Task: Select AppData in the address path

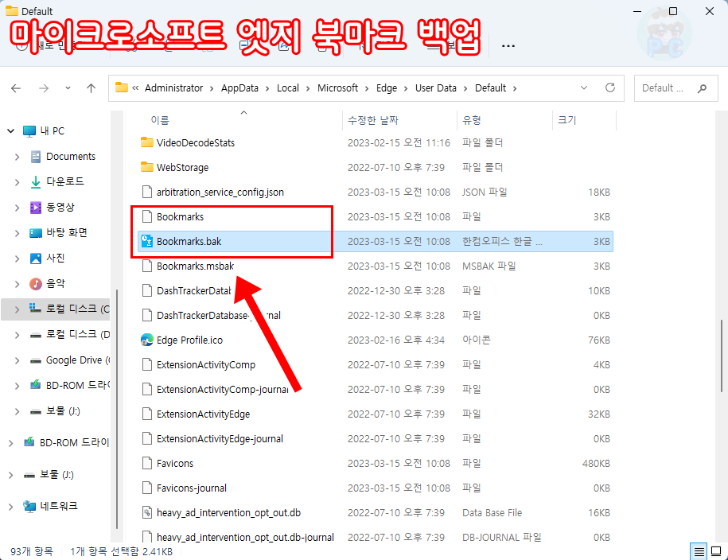Action: pos(239,88)
